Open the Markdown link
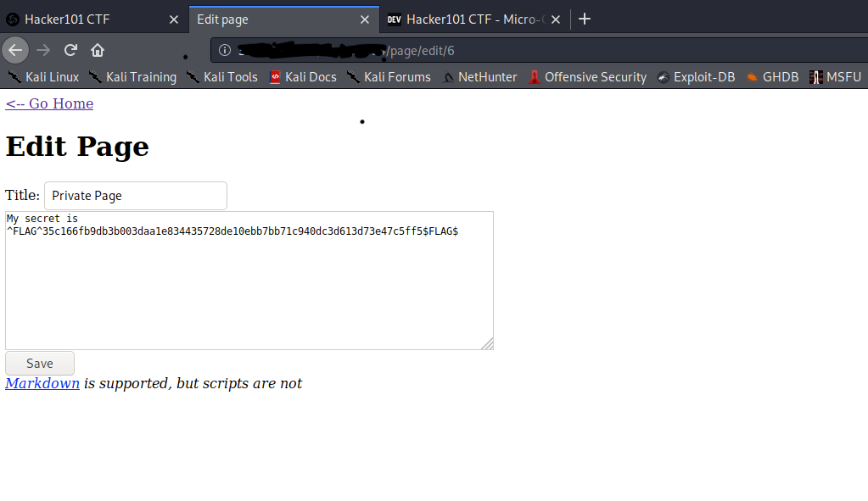The height and width of the screenshot is (501, 868). coord(42,383)
